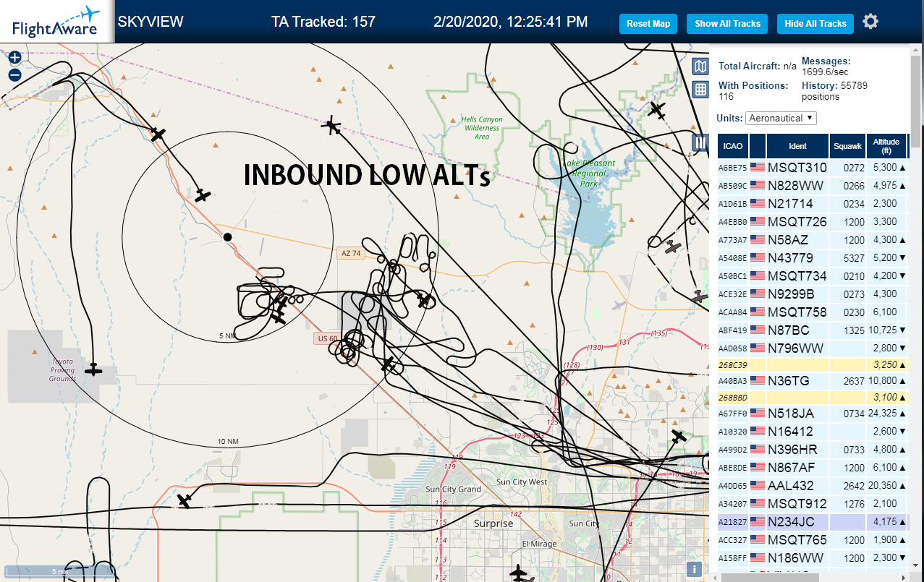Image resolution: width=924 pixels, height=582 pixels.
Task: Select aircraft N796WW in the list
Action: click(x=813, y=348)
